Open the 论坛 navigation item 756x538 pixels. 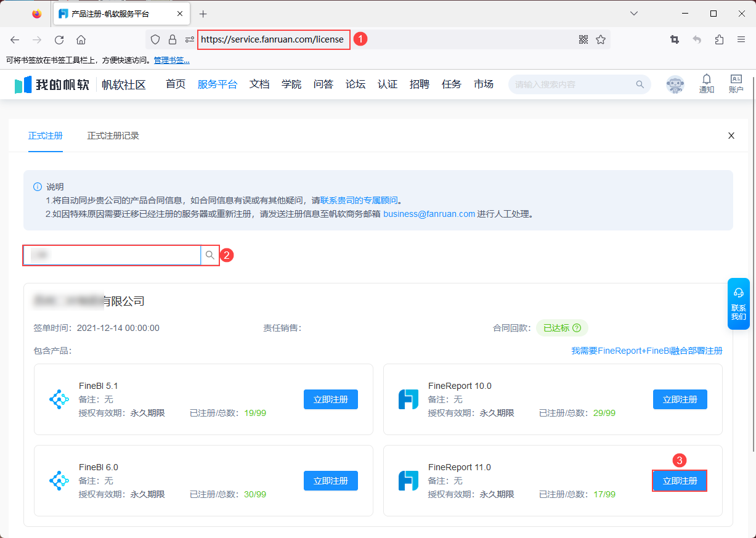click(x=356, y=84)
